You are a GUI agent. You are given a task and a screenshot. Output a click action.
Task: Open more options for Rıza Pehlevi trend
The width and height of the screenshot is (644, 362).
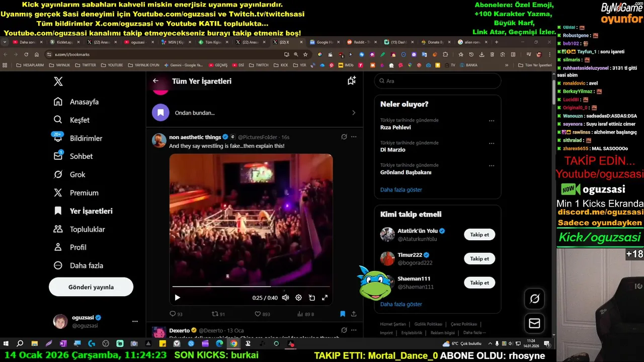(x=492, y=121)
